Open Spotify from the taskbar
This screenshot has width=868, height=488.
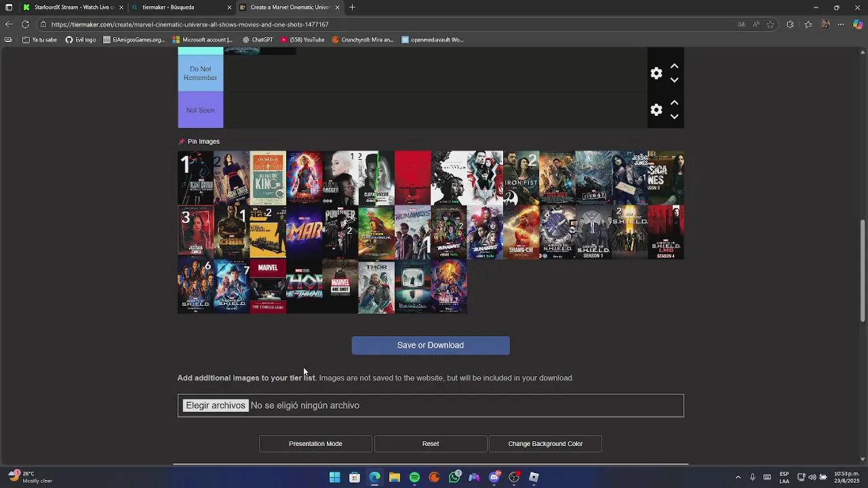[414, 477]
